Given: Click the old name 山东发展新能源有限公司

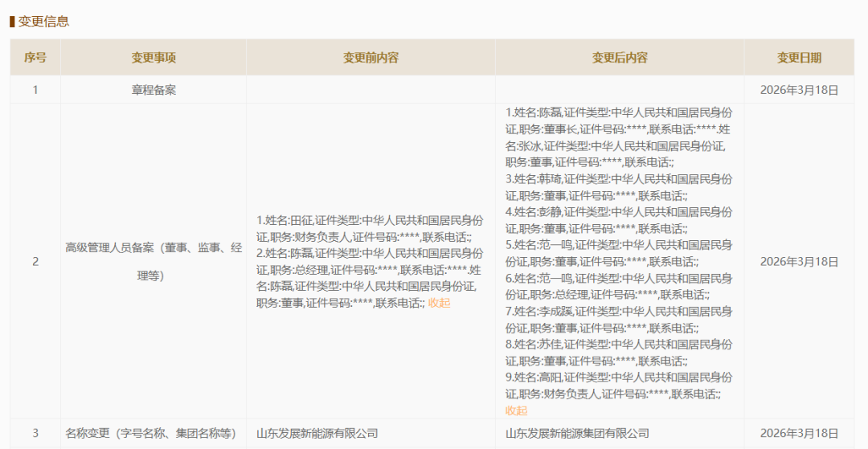Looking at the screenshot, I should [x=317, y=433].
